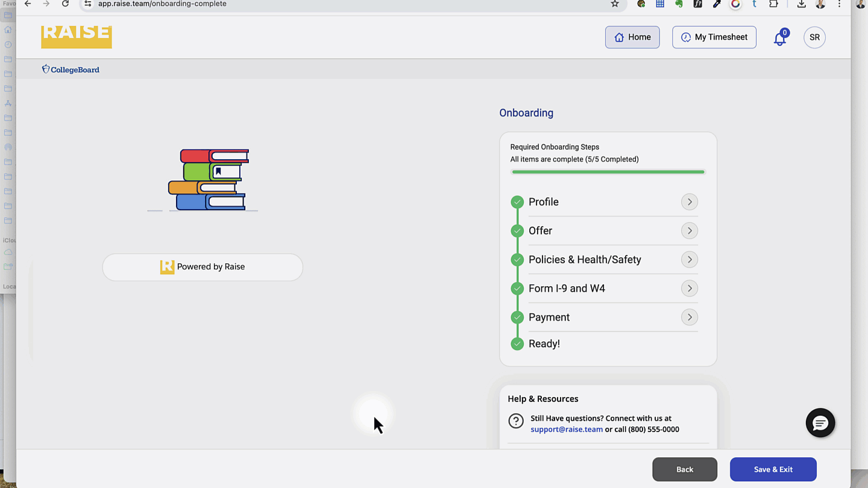The height and width of the screenshot is (488, 868).
Task: Click the Profile step green checkmark
Action: pos(517,202)
